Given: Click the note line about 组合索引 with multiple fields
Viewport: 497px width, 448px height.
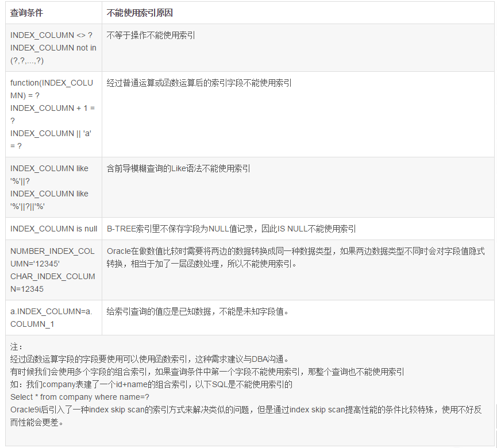Looking at the screenshot, I should click(207, 372).
